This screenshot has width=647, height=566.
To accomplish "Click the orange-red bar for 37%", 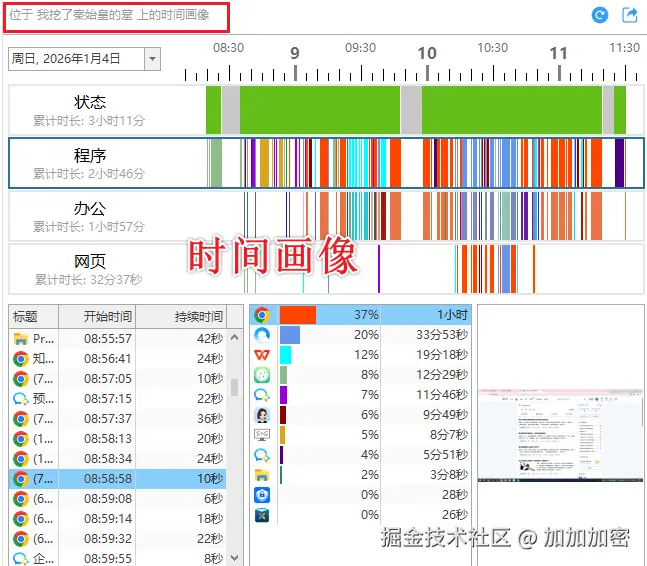I will (298, 315).
